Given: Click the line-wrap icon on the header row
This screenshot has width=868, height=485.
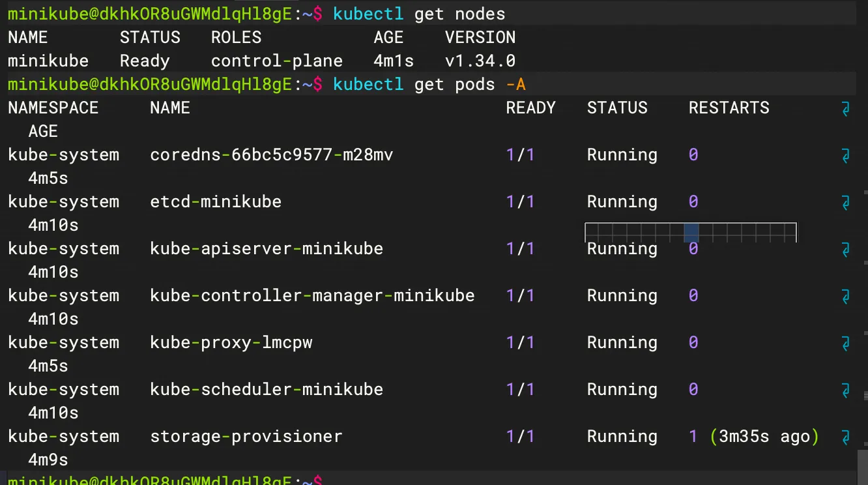Looking at the screenshot, I should pos(846,109).
